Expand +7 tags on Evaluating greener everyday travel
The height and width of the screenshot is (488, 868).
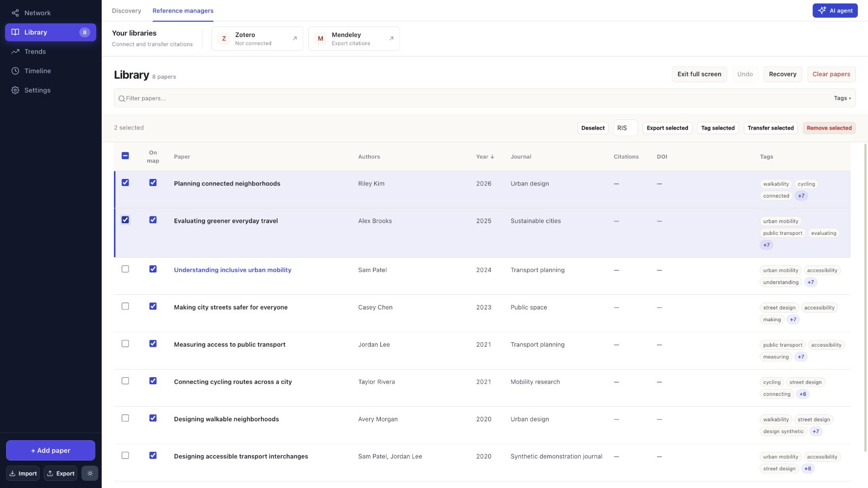pos(766,245)
